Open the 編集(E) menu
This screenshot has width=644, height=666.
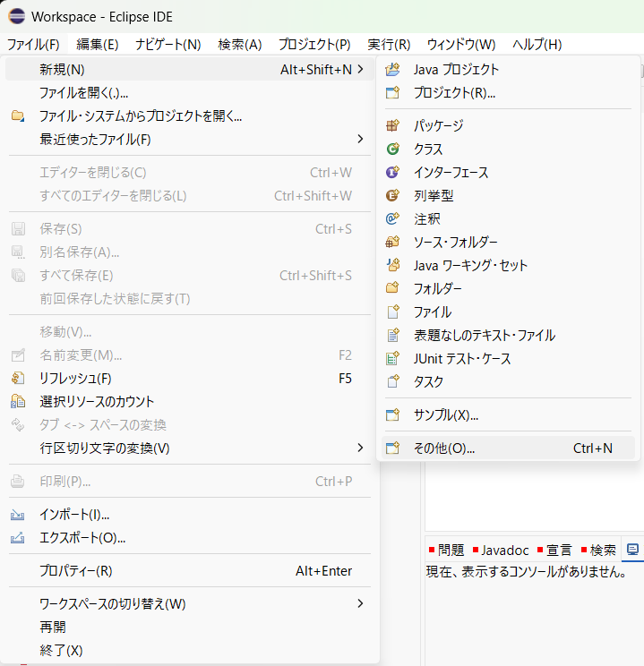(x=98, y=44)
